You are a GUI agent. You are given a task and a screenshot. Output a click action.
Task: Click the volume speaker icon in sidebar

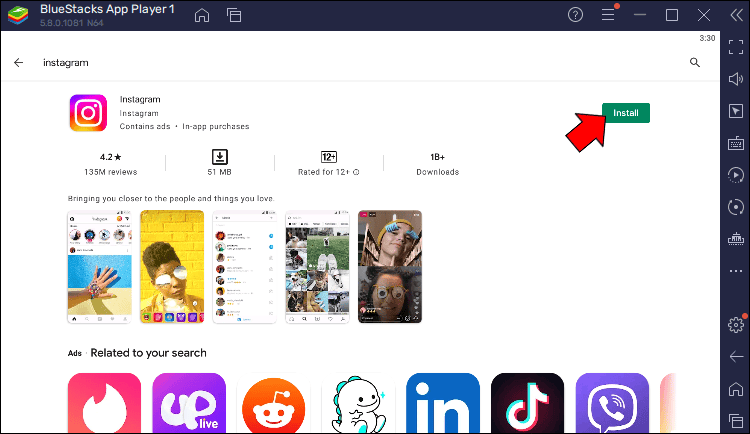[x=736, y=79]
